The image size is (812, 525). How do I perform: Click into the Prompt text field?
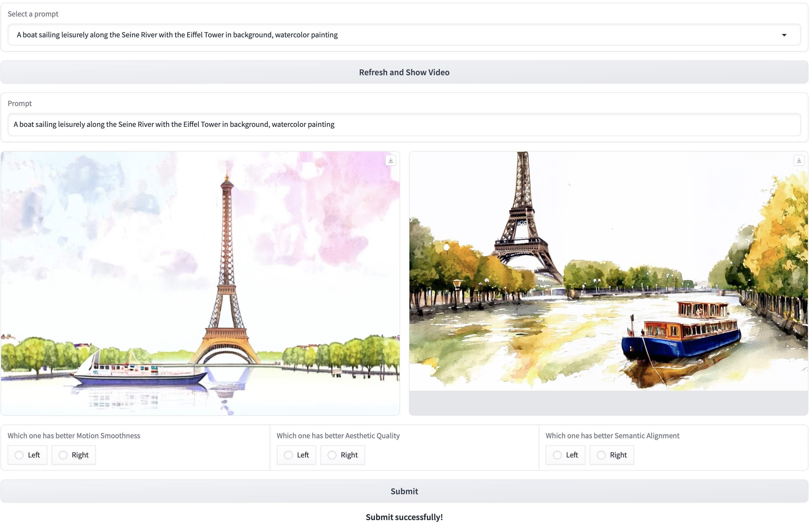click(x=404, y=124)
